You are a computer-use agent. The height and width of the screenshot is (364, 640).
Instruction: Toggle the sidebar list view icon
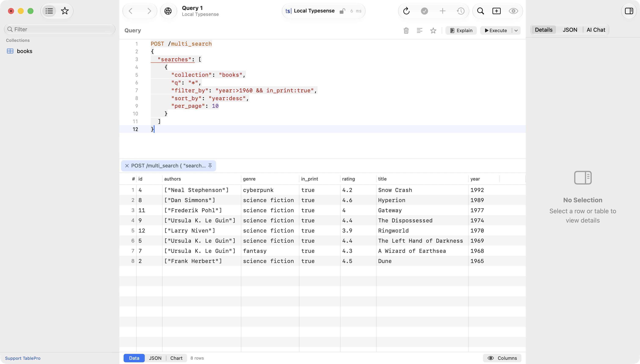[49, 11]
